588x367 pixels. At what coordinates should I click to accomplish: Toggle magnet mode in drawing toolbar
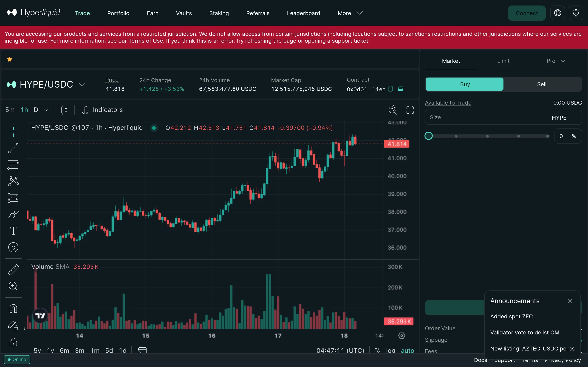13,308
